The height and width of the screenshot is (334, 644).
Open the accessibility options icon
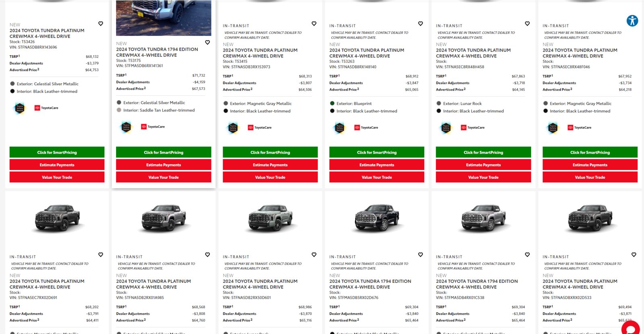632,21
